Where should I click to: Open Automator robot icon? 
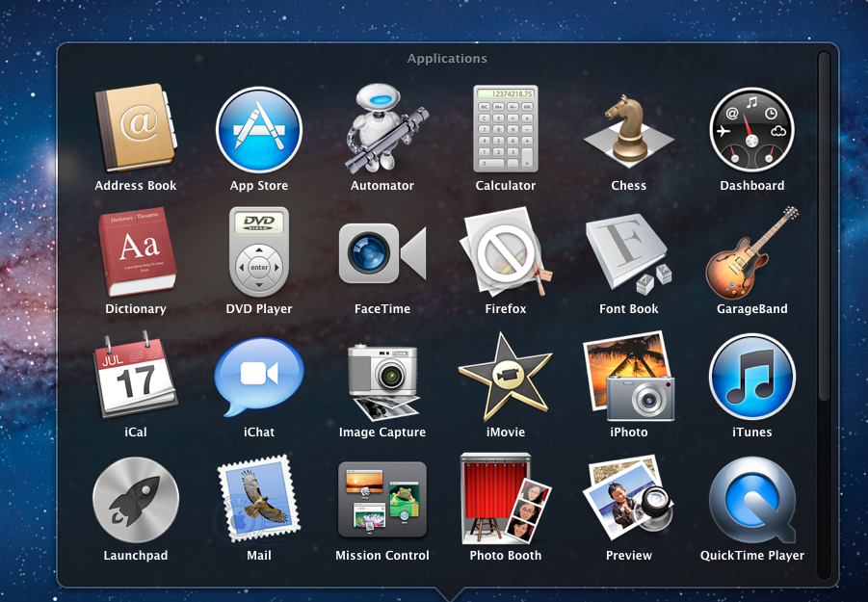[385, 128]
